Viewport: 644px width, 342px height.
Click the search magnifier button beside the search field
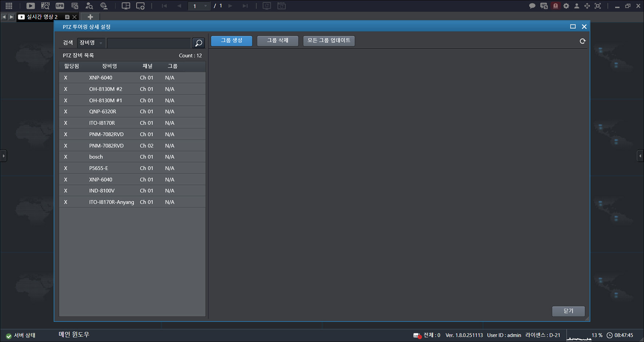[x=198, y=43]
